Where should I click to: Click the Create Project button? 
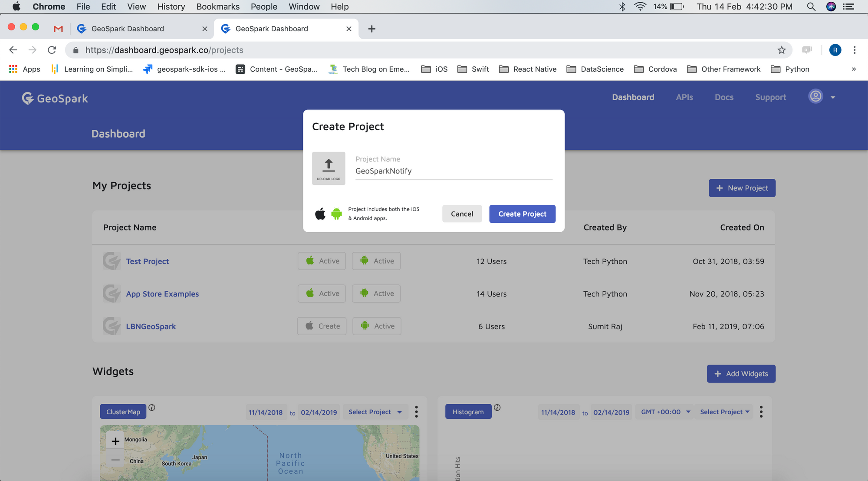(x=522, y=214)
